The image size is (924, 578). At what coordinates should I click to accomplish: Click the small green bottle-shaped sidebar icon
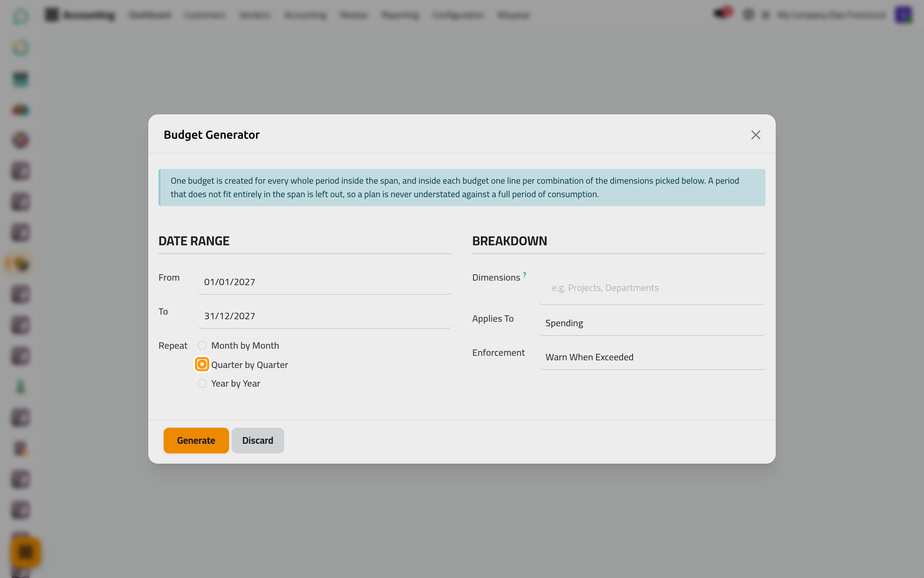(x=20, y=387)
